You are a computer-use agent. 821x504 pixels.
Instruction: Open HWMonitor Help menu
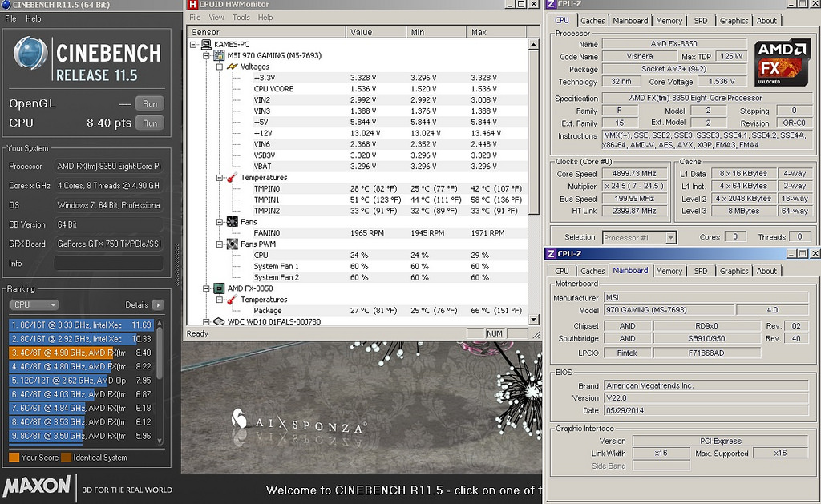click(x=265, y=18)
